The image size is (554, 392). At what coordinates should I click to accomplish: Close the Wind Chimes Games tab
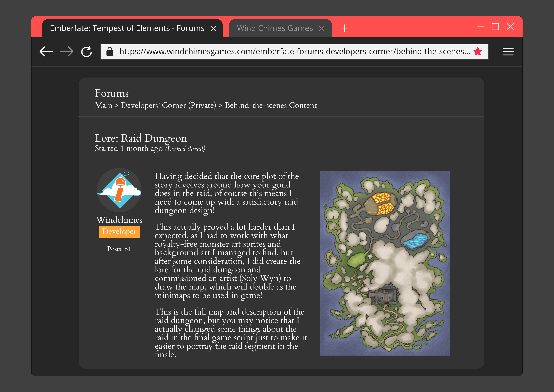[322, 28]
